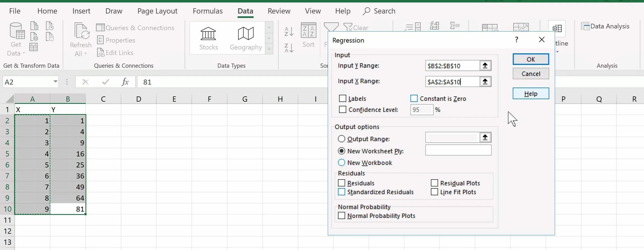This screenshot has height=250, width=644.
Task: Expand the Data Types gallery
Action: [269, 49]
